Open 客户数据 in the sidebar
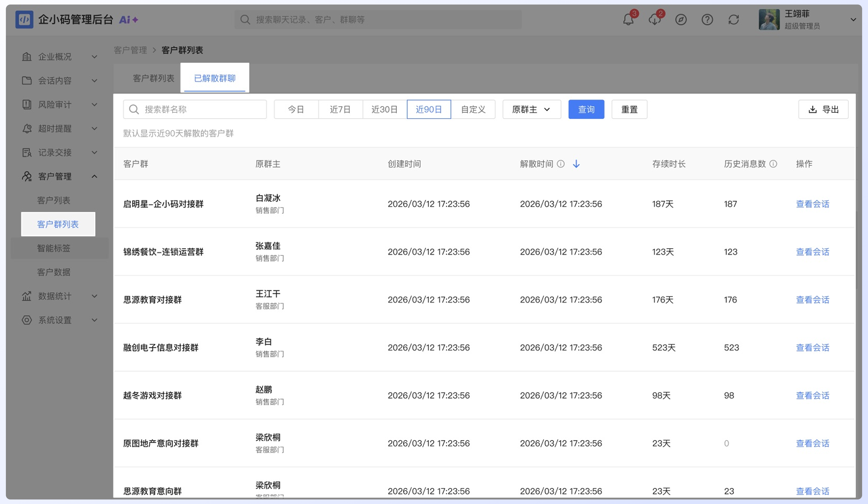This screenshot has height=504, width=868. pyautogui.click(x=53, y=272)
